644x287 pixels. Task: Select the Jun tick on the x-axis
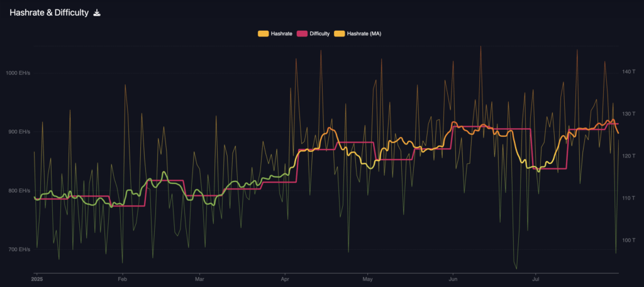tap(453, 278)
